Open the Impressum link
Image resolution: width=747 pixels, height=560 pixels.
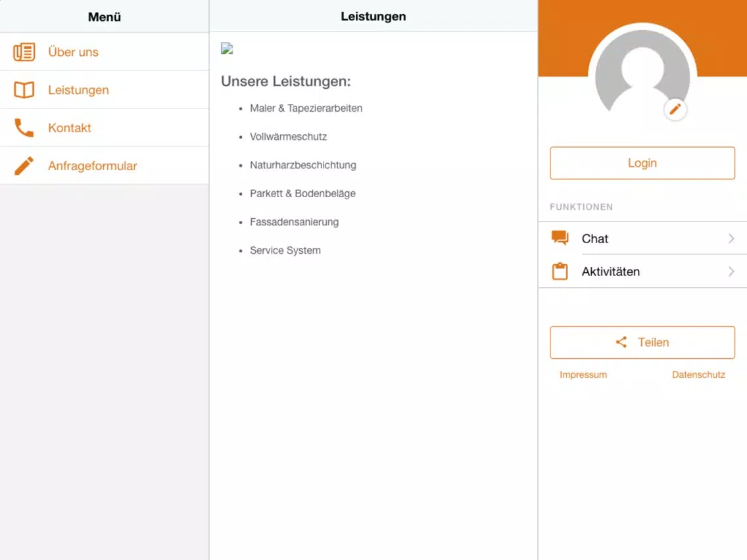click(x=583, y=375)
